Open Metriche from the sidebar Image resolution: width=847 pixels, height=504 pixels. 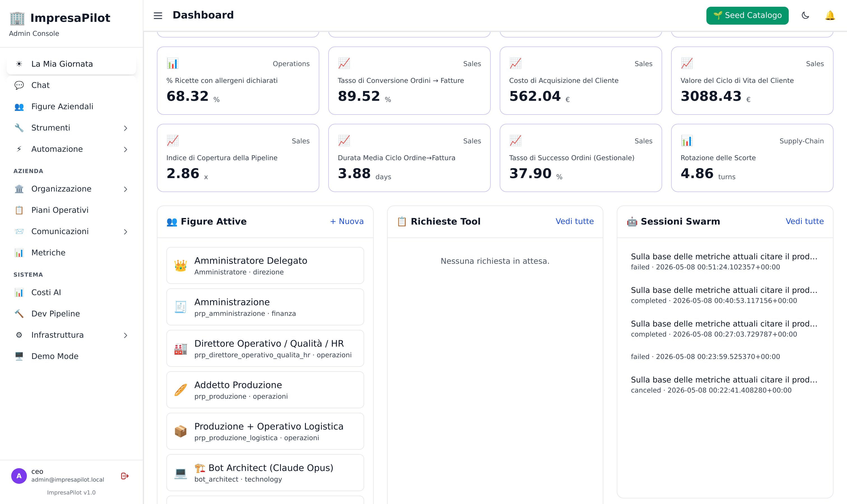71,253
